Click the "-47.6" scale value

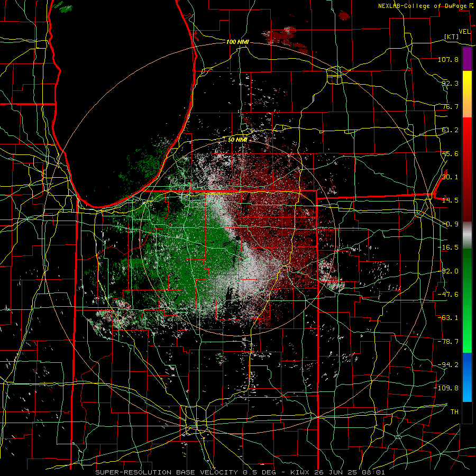click(448, 295)
